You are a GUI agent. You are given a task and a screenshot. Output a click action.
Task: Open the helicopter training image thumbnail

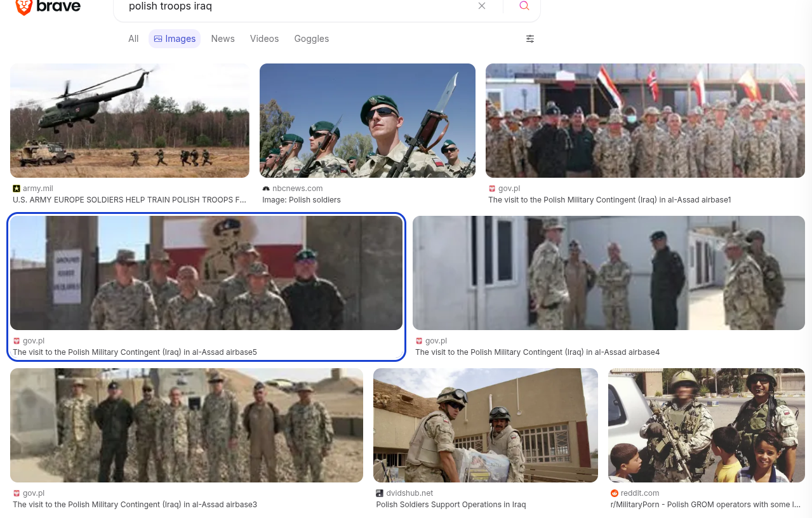click(130, 121)
